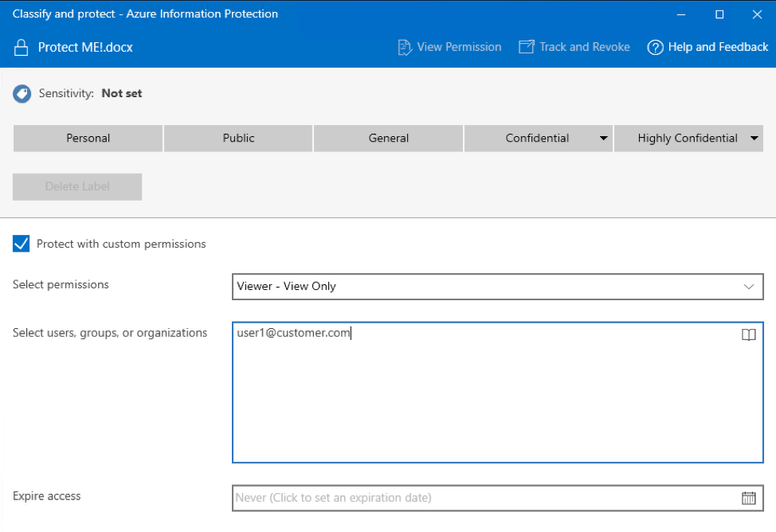Maximize the Azure Information Protection window
This screenshot has width=776, height=532.
pos(719,14)
